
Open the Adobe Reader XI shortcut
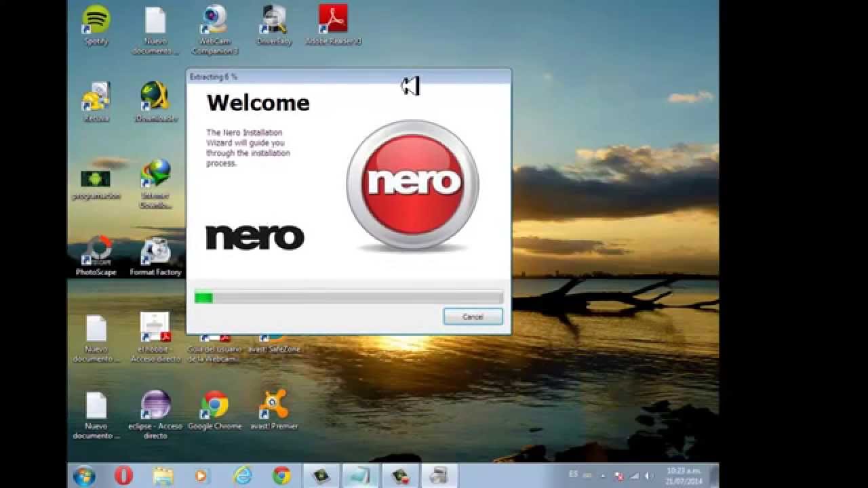pos(333,26)
